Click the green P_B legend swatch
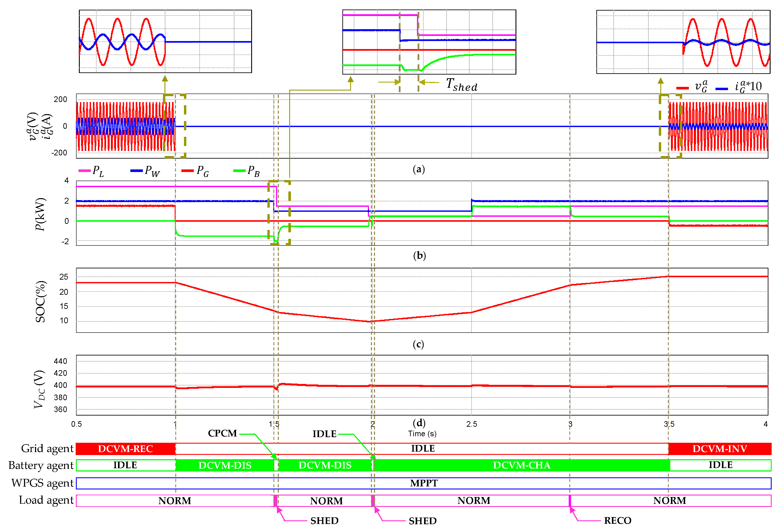 click(239, 171)
